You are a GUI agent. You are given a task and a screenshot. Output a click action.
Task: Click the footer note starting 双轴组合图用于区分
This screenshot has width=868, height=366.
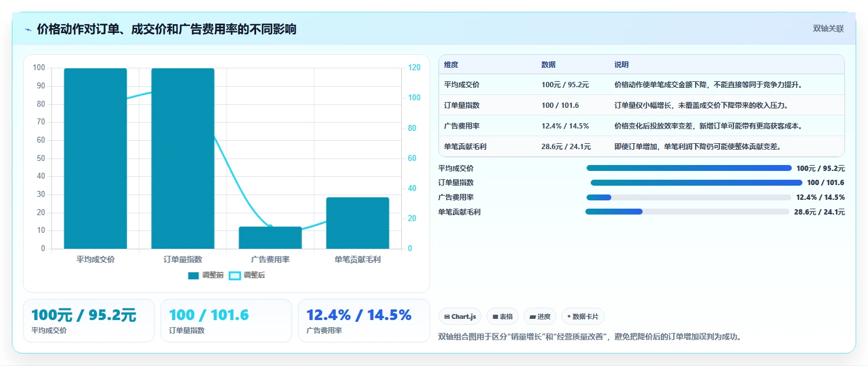click(x=589, y=337)
